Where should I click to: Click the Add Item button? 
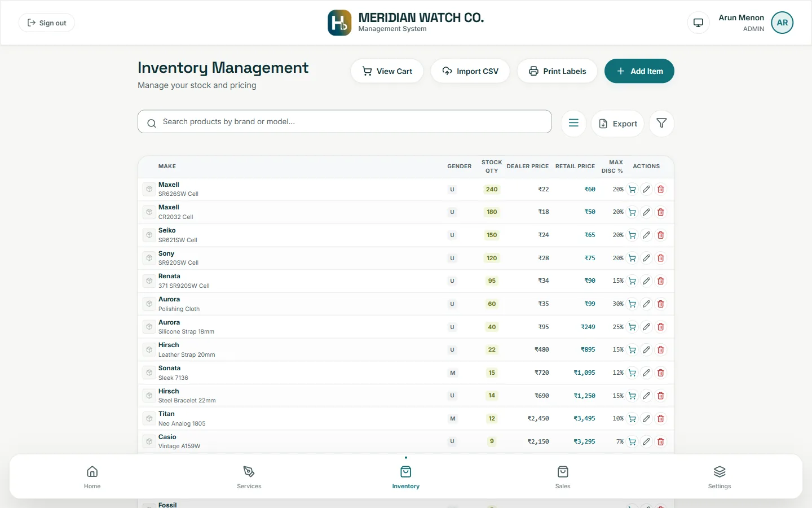coord(639,71)
